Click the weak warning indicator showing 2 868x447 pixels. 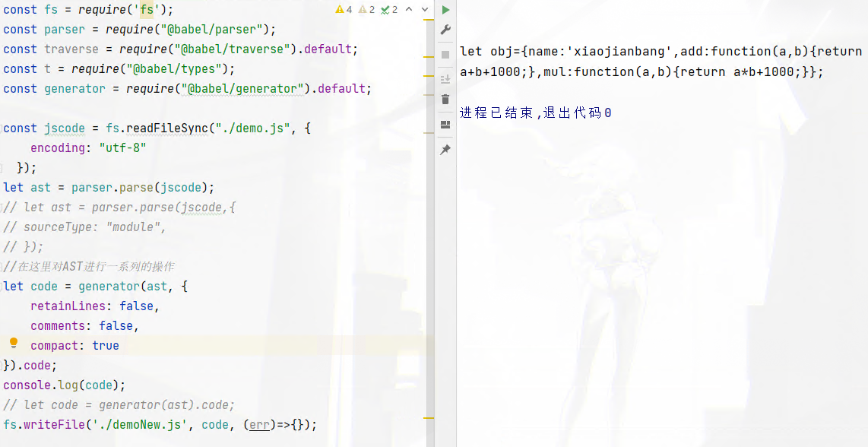pyautogui.click(x=366, y=10)
